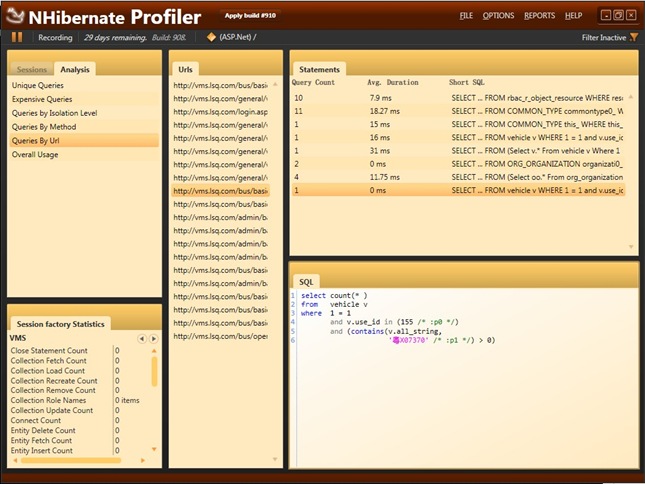Sort by Query Count column header
The width and height of the screenshot is (645, 484).
coord(313,82)
